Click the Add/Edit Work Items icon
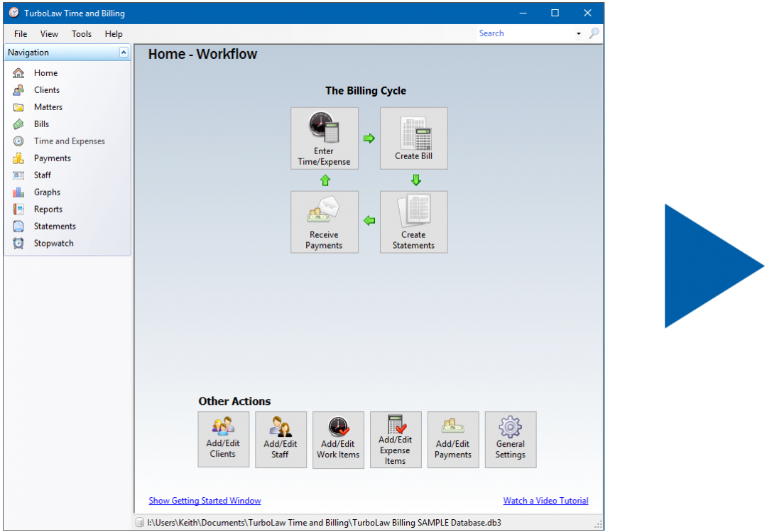The height and width of the screenshot is (532, 767). 338,440
